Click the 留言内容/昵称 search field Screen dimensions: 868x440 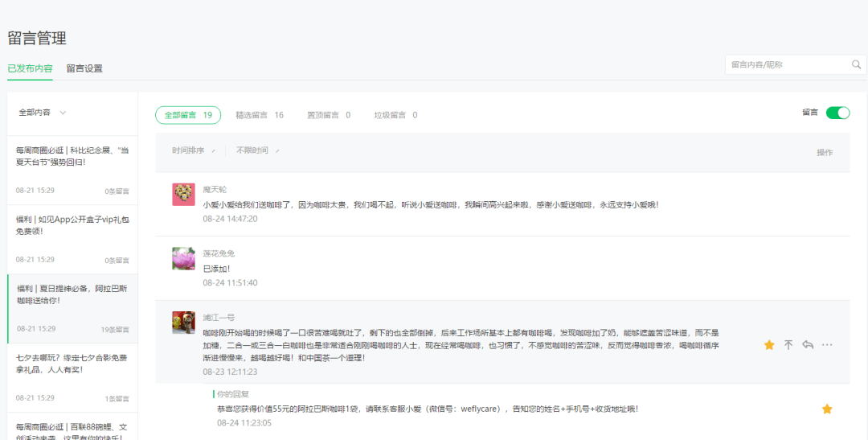coord(788,64)
